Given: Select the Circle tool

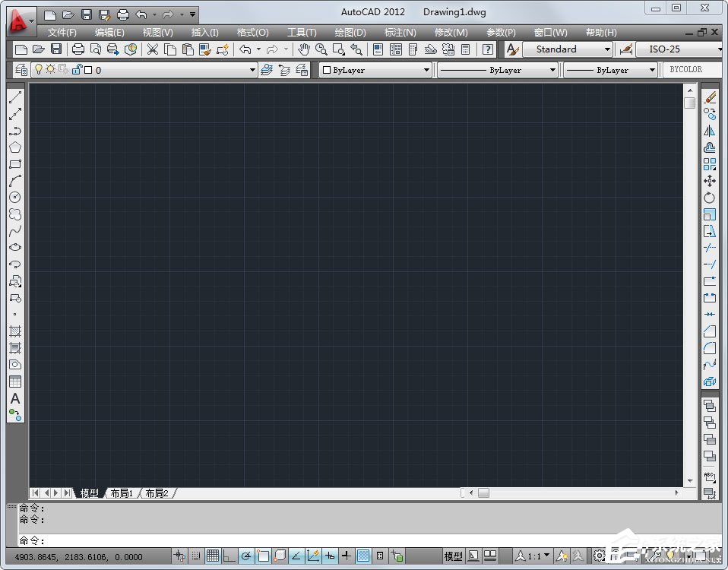Looking at the screenshot, I should [16, 198].
